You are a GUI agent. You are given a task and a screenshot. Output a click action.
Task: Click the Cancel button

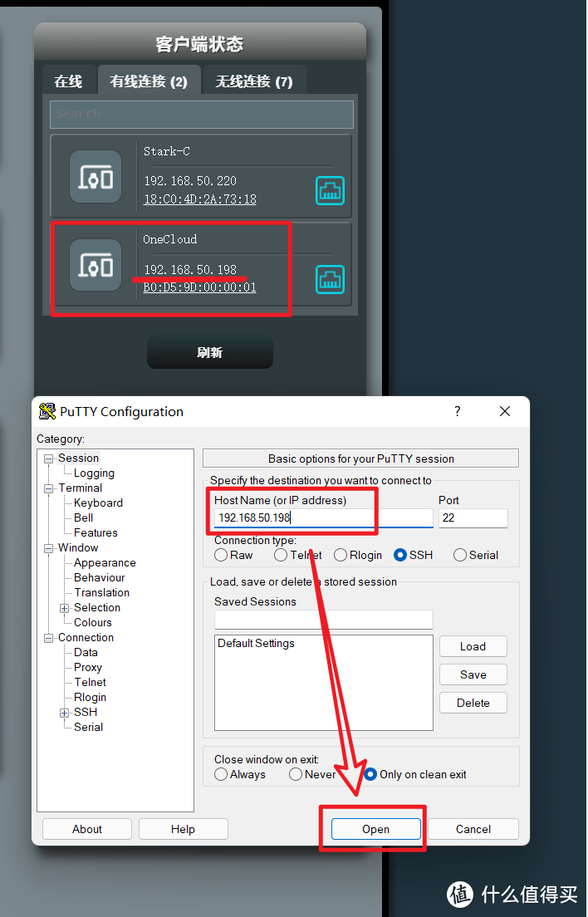473,829
